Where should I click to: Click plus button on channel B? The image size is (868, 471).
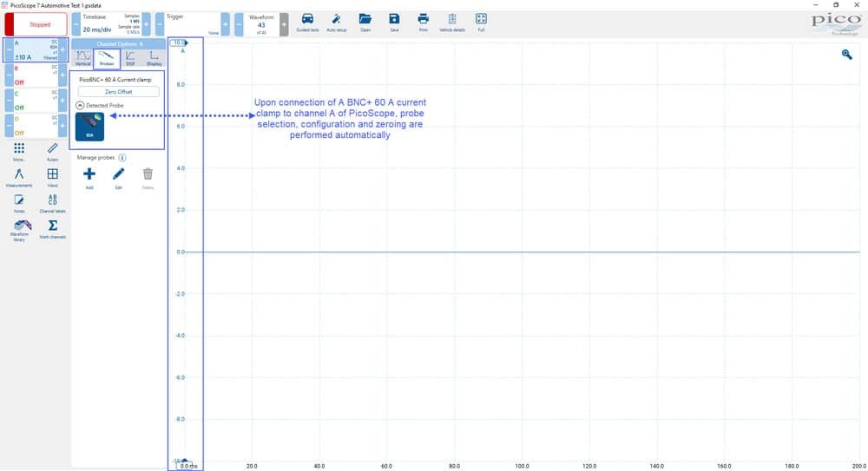tap(62, 75)
